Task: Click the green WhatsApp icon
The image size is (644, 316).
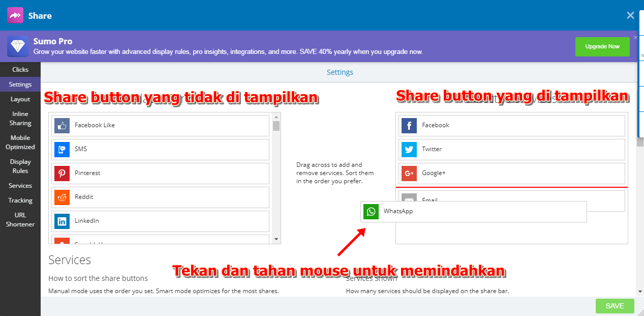Action: point(371,211)
